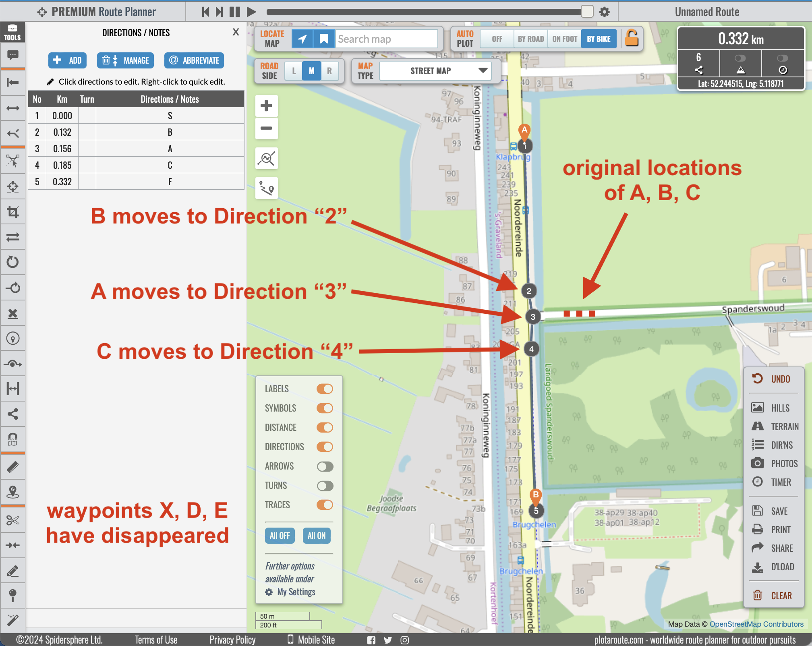Select the pencil draw tool
The image size is (812, 646).
(12, 570)
